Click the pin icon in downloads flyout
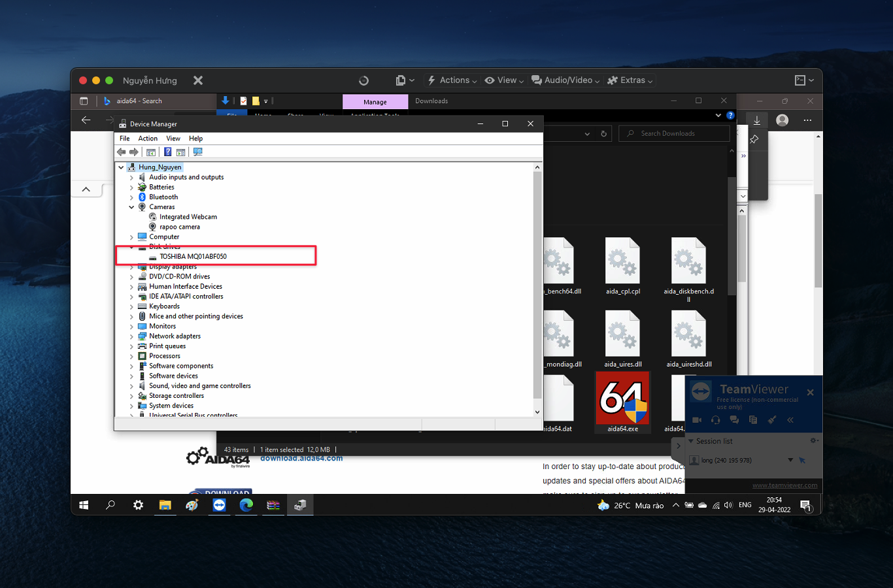 (x=754, y=139)
